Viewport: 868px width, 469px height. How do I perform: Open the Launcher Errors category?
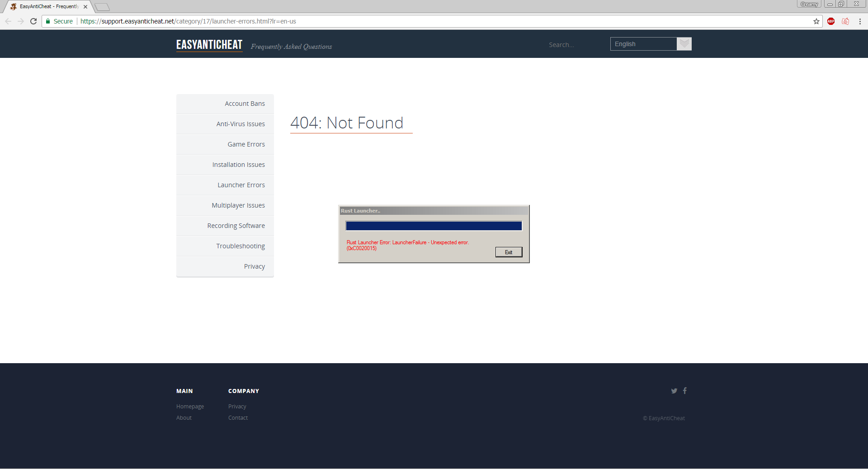[225, 185]
